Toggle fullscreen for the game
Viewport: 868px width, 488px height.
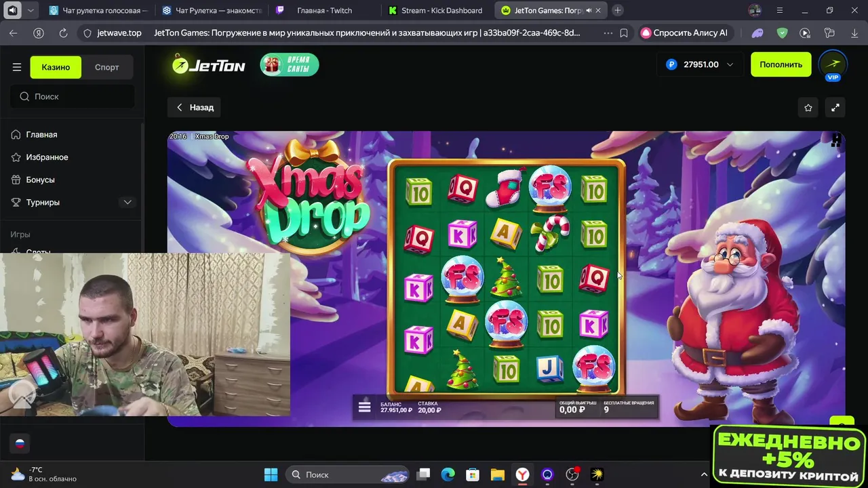(x=835, y=107)
